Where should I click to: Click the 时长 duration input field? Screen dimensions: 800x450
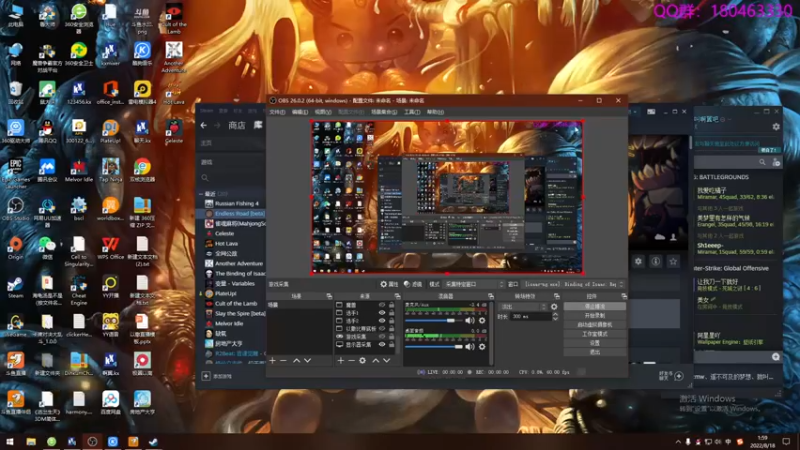531,316
